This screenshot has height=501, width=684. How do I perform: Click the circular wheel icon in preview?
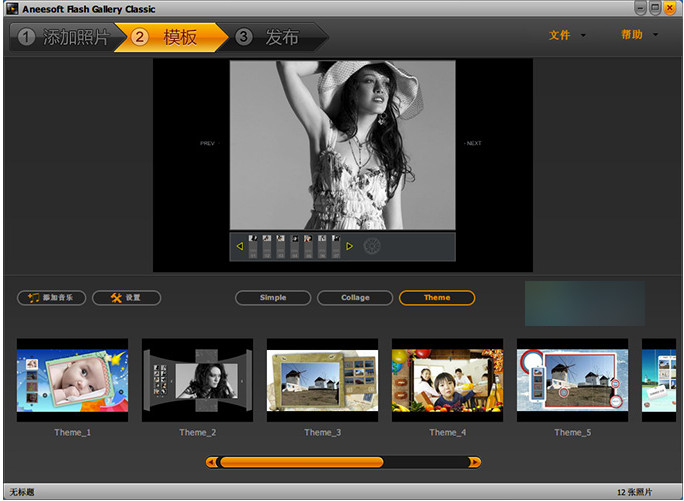click(372, 246)
